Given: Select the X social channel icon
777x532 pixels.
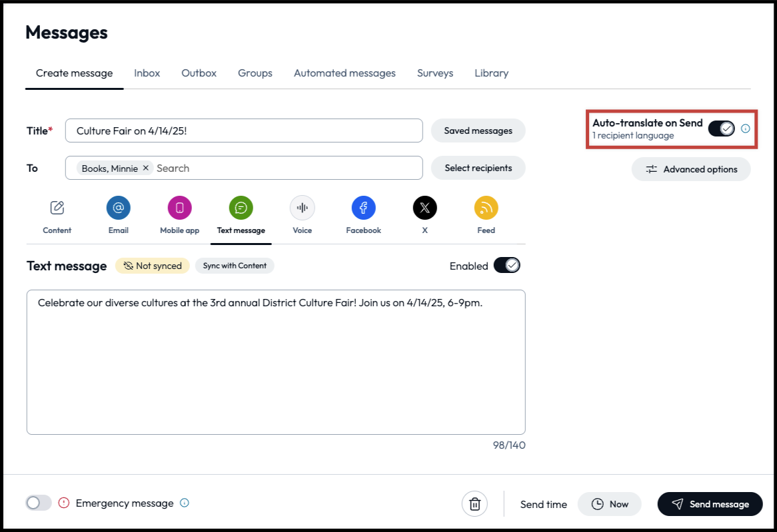Looking at the screenshot, I should point(424,208).
